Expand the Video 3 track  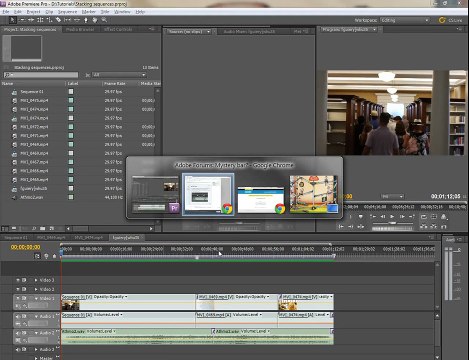click(36, 280)
